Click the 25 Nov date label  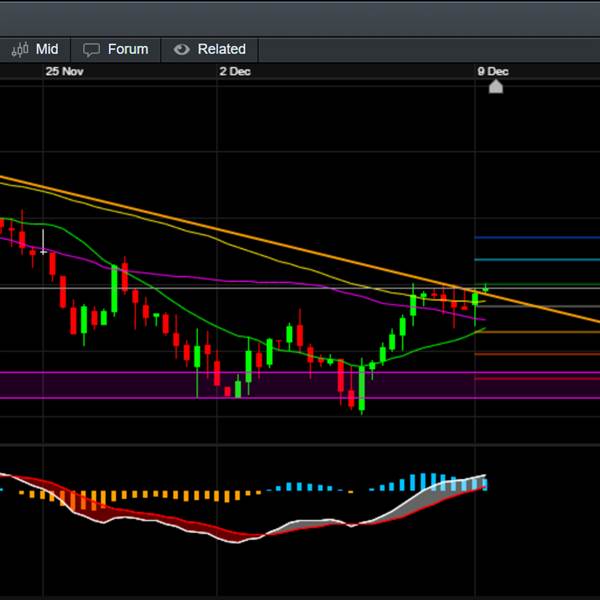(x=64, y=72)
